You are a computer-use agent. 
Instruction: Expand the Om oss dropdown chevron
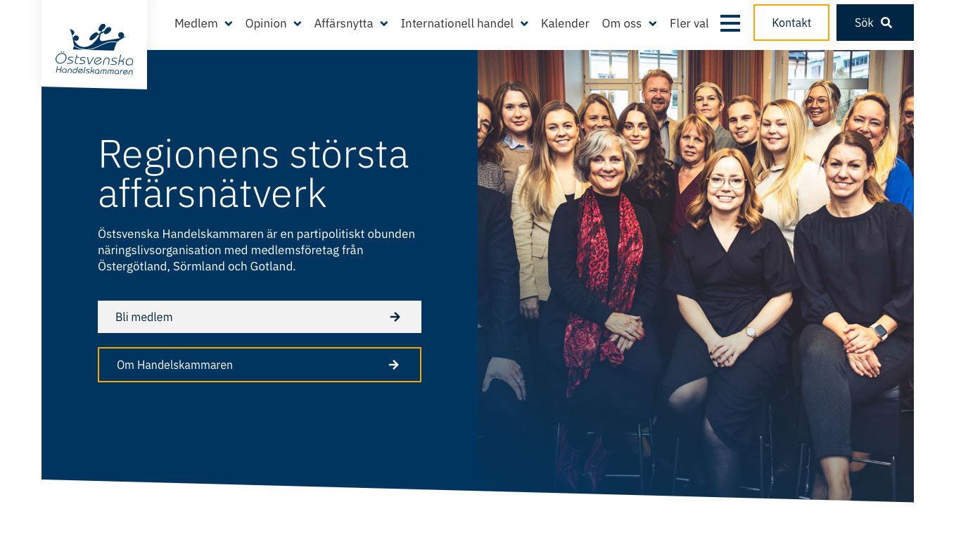(x=653, y=24)
